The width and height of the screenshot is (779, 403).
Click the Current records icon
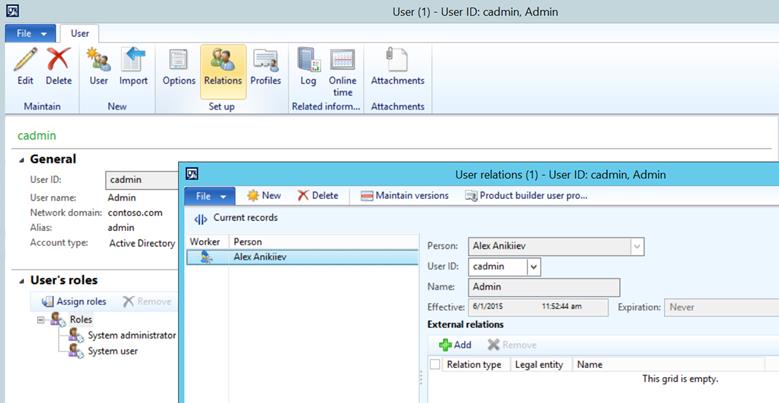point(201,219)
